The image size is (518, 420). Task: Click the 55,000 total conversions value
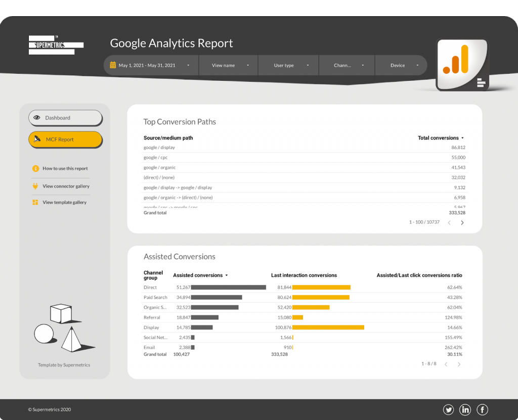(x=458, y=158)
